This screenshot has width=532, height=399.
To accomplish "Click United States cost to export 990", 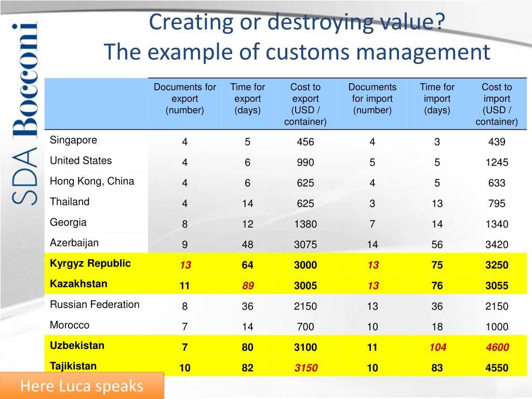I will pyautogui.click(x=305, y=163).
